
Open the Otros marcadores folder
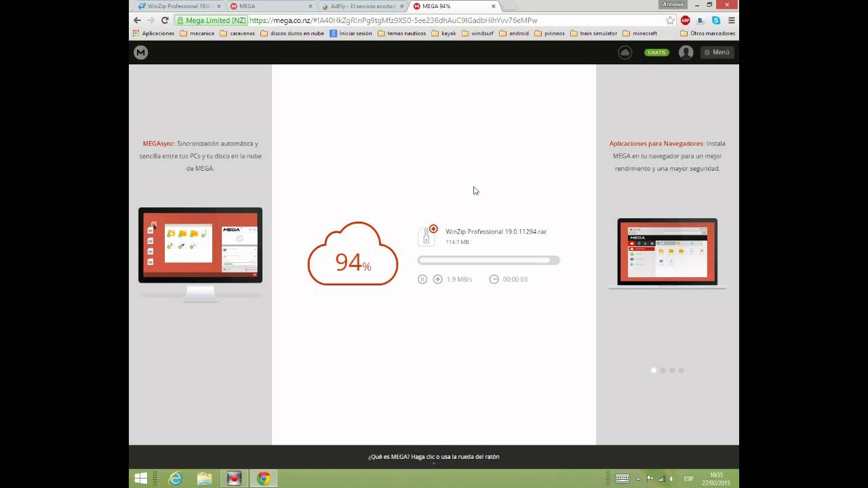coord(707,33)
